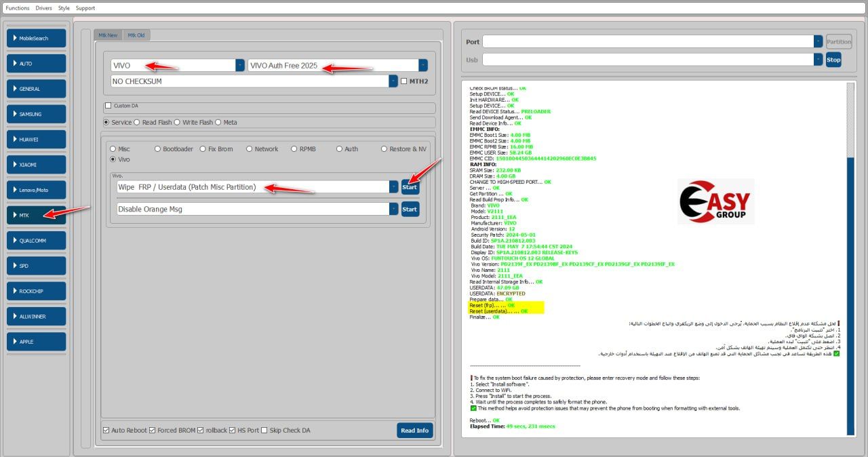The width and height of the screenshot is (868, 457).
Task: Expand the NO CHECKSUM dropdown
Action: coord(393,81)
